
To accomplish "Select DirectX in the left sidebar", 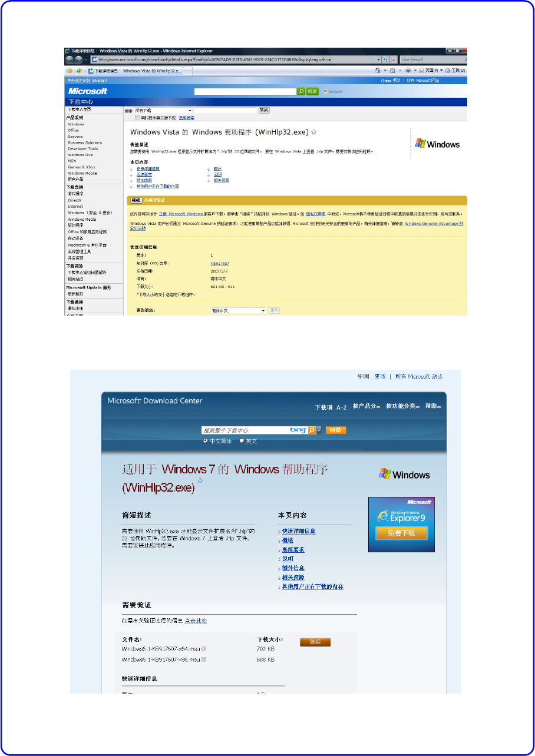I will [74, 200].
